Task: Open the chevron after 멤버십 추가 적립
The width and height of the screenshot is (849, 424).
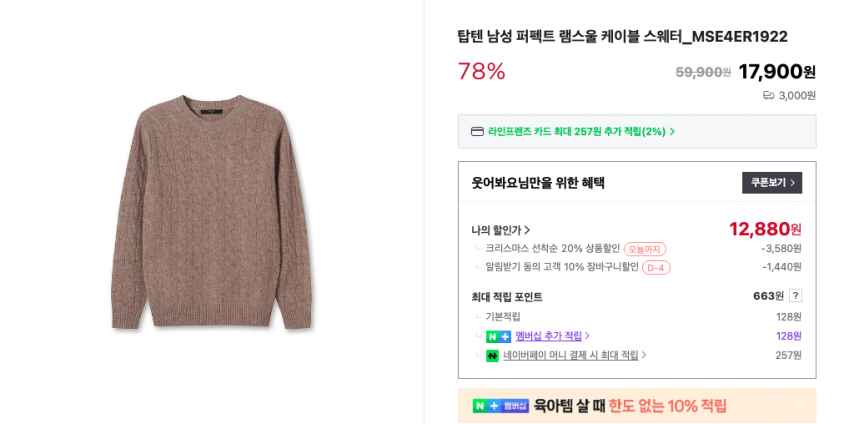Action: (587, 336)
